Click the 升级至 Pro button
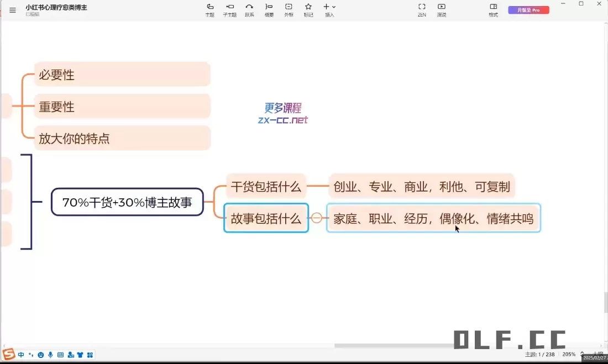 tap(528, 10)
